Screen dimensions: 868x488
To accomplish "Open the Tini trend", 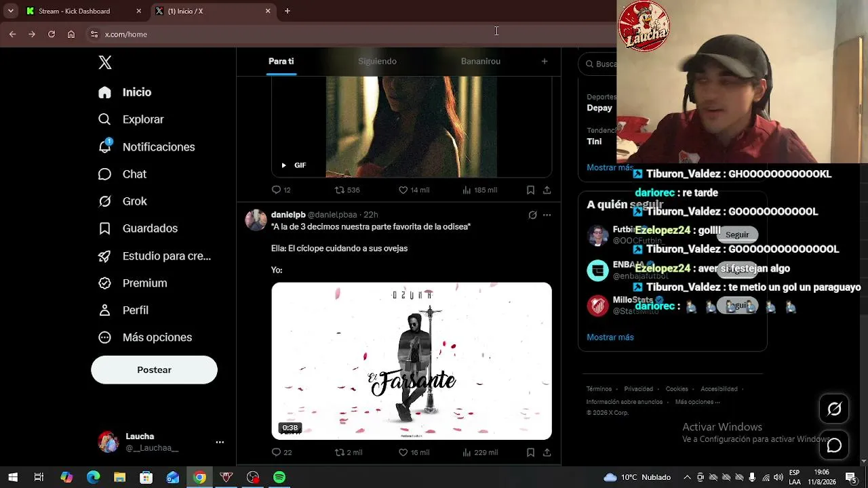I will tap(594, 142).
